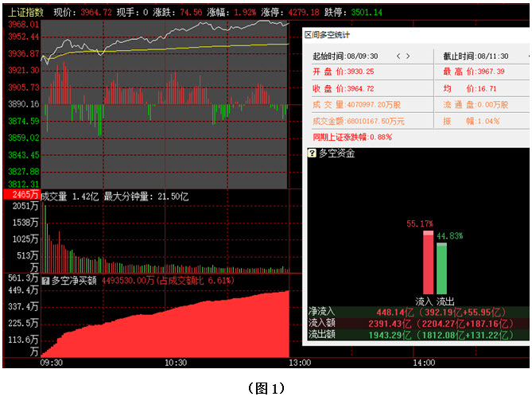Click the red 2465万 volume axis marker
The width and height of the screenshot is (532, 404).
21,195
